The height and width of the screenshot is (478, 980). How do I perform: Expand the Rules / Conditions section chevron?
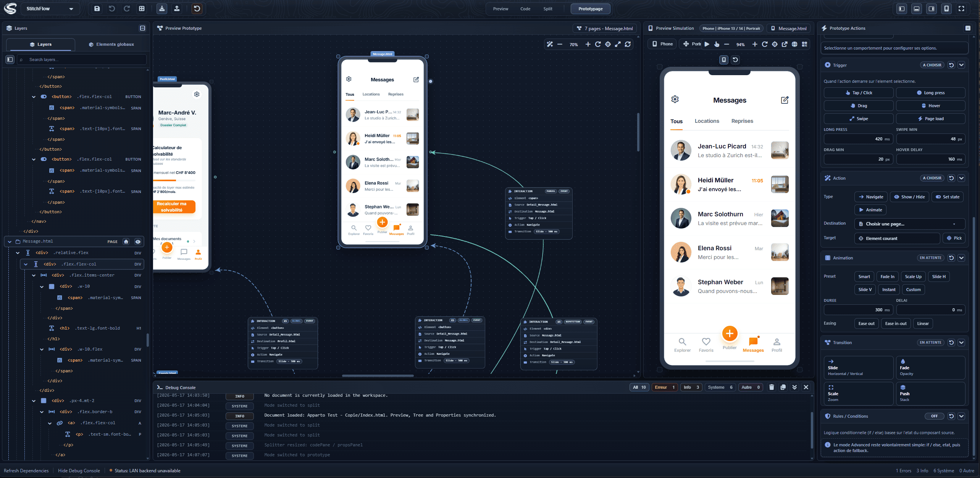(961, 416)
